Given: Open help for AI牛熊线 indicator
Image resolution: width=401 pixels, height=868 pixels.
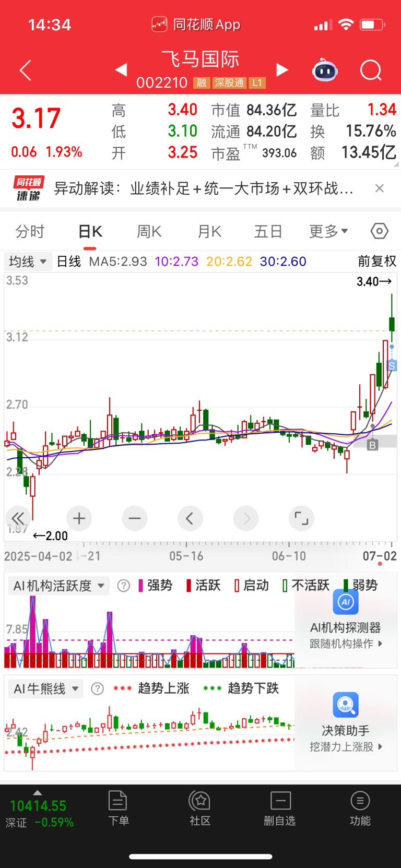Looking at the screenshot, I should [x=97, y=688].
